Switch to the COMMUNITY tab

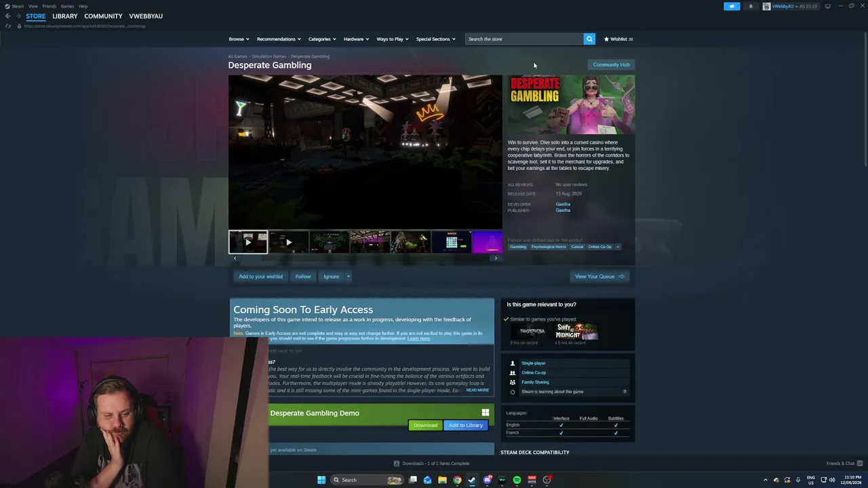tap(103, 16)
